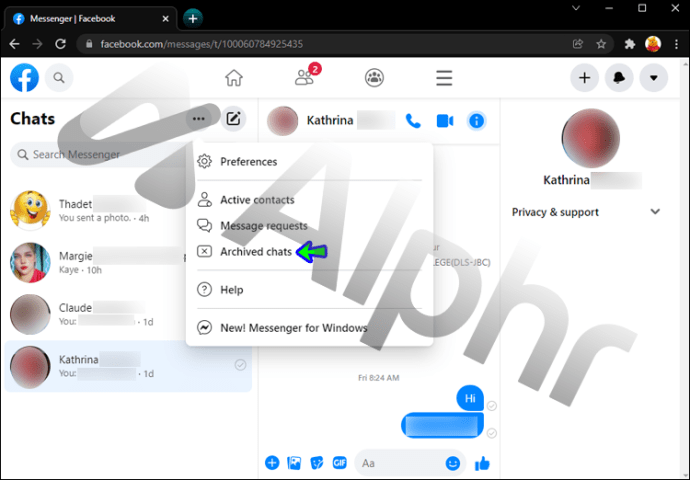Select the Messenger | Facebook tab
Image resolution: width=690 pixels, height=480 pixels.
90,18
